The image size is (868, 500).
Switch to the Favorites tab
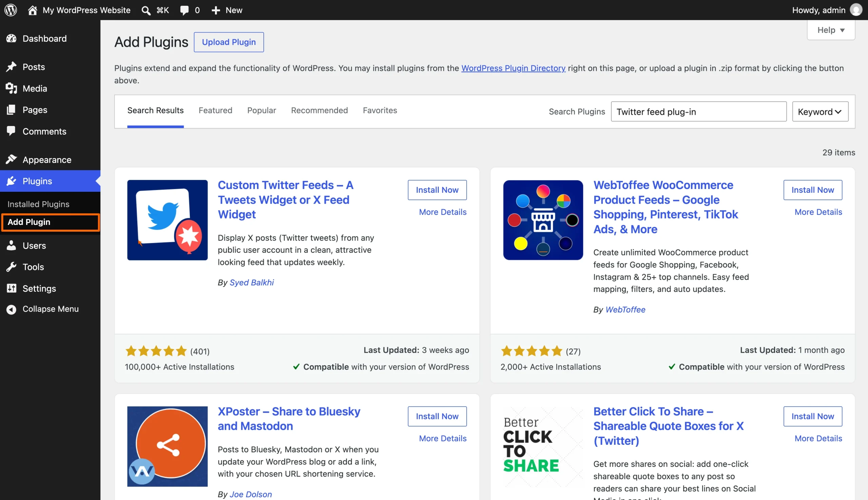(380, 110)
